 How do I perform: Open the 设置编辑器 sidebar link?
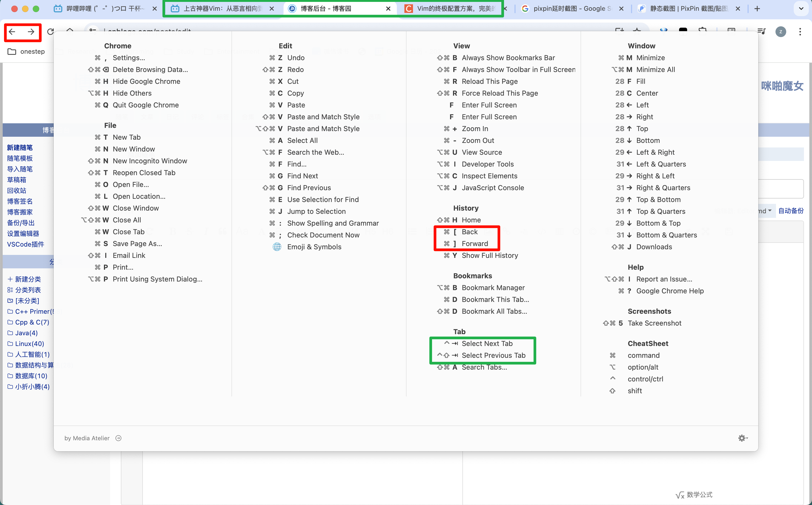(23, 233)
